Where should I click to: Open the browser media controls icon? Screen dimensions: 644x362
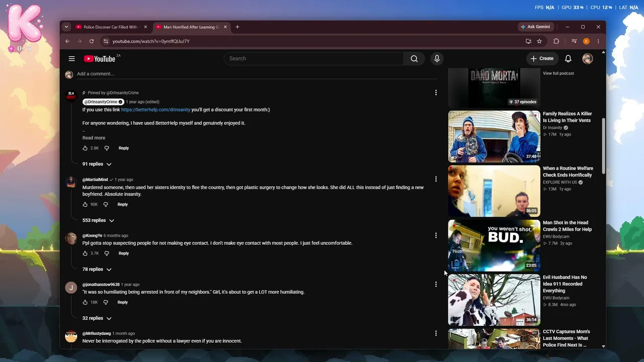point(574,41)
